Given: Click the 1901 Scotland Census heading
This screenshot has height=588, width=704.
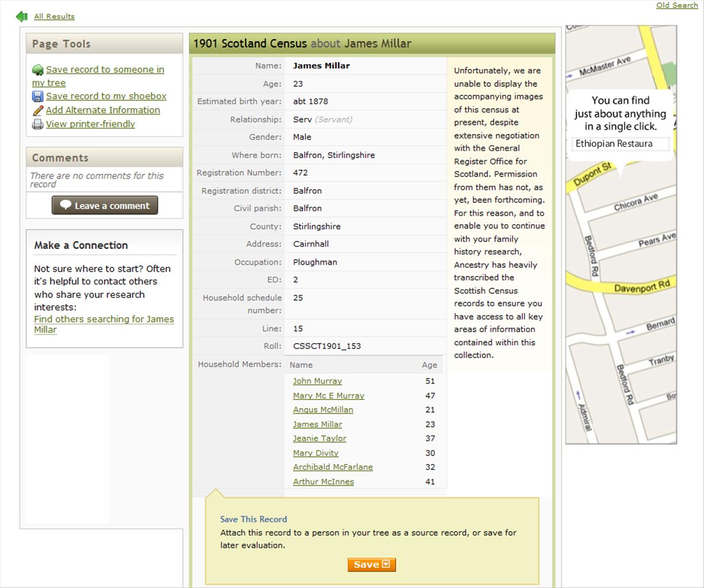Looking at the screenshot, I should (250, 43).
